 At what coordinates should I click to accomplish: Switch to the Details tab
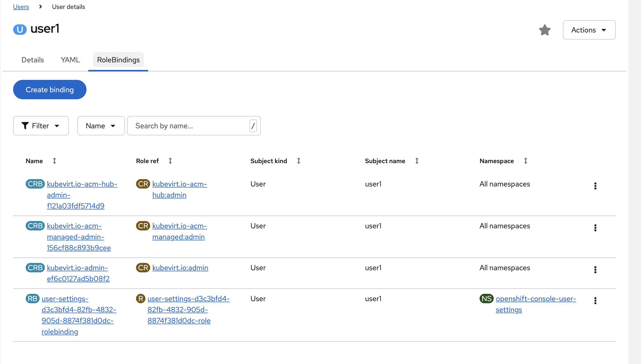32,60
